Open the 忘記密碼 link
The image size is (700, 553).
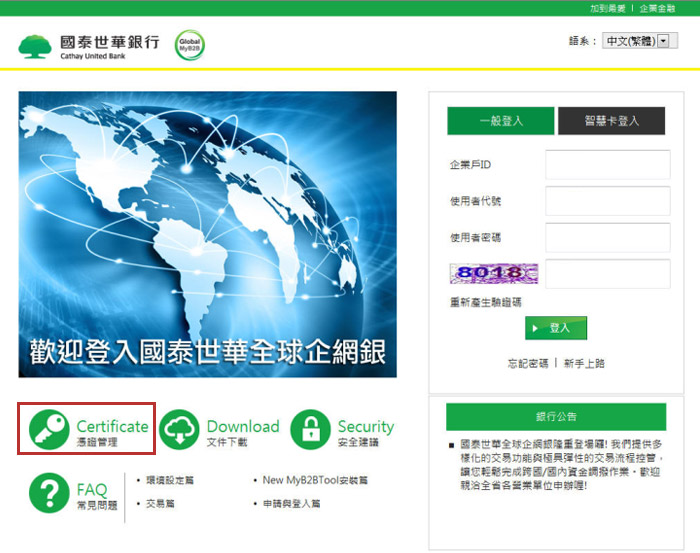pos(528,363)
